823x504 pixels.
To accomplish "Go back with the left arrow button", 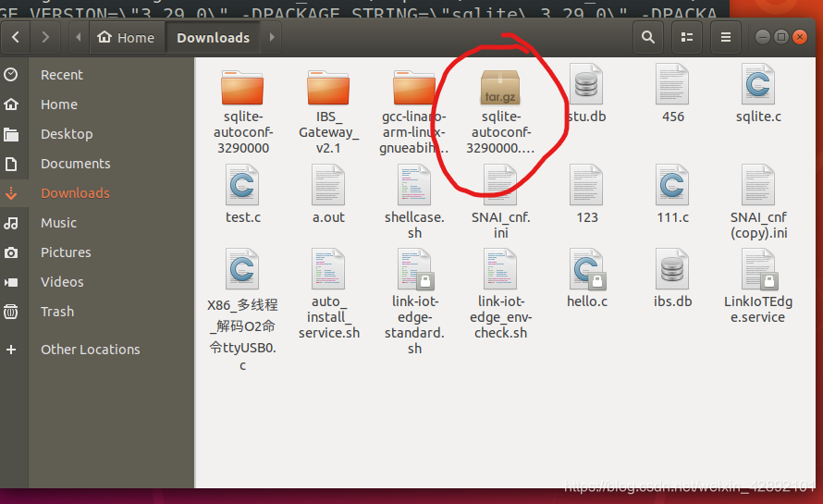I will pyautogui.click(x=16, y=37).
